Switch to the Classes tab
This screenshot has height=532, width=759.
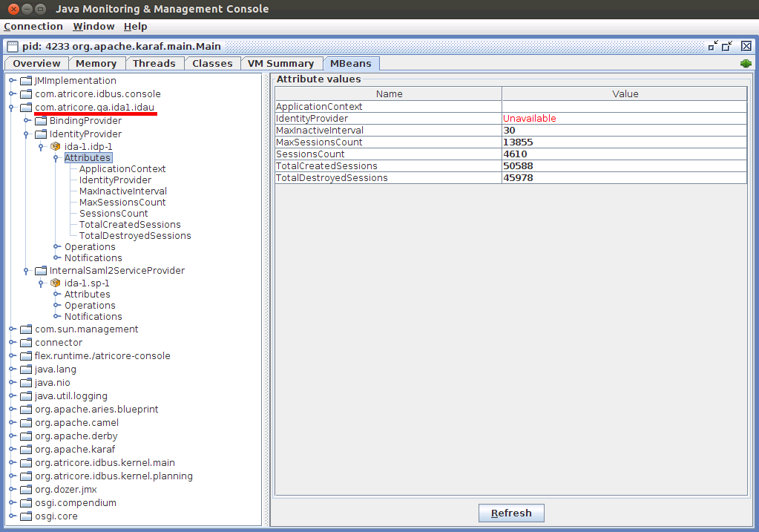click(212, 63)
